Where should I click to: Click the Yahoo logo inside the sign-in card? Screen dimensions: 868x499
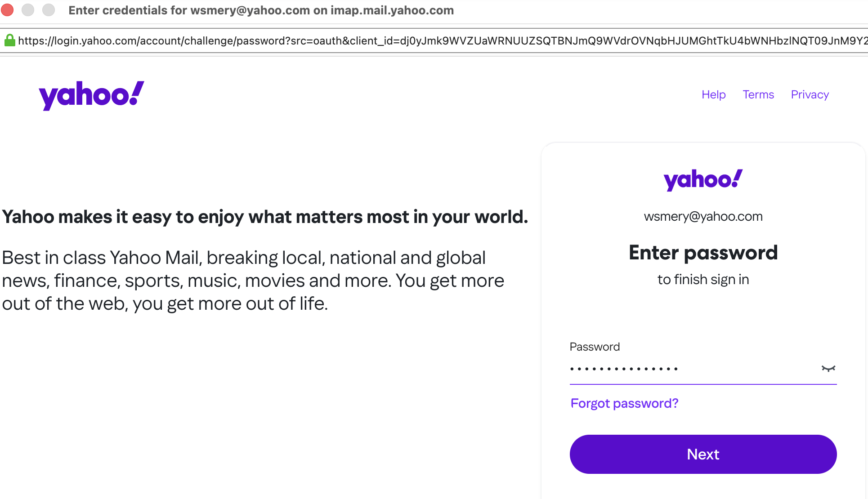(x=703, y=180)
